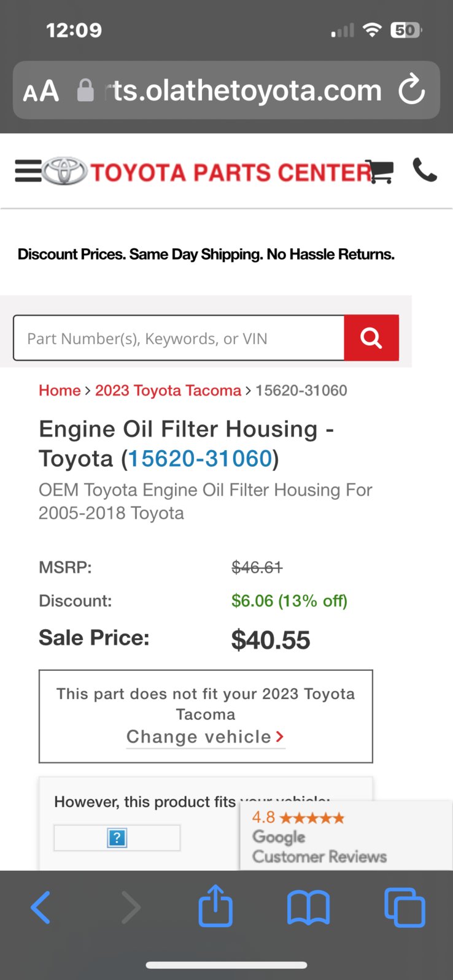Viewport: 453px width, 980px height.
Task: Show open Safari tabs
Action: (x=405, y=908)
